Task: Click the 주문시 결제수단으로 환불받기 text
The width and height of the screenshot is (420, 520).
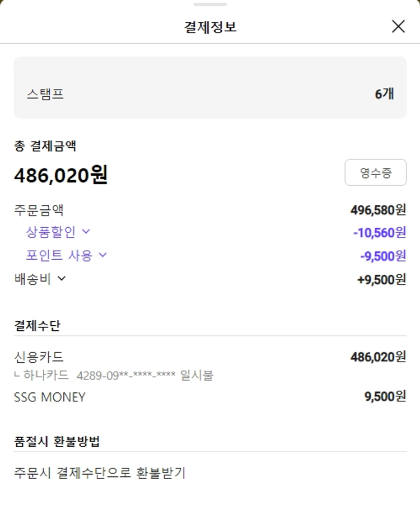Action: (x=100, y=473)
